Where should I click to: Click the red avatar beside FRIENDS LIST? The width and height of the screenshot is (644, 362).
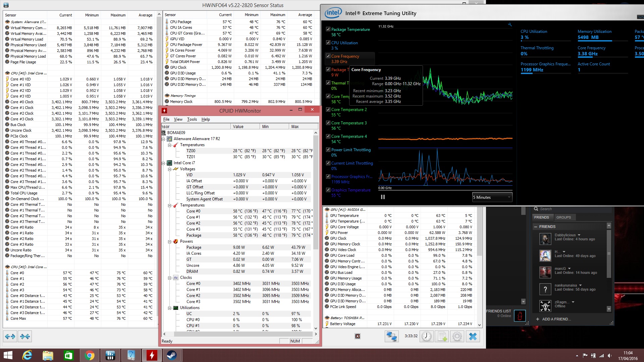coord(520,315)
